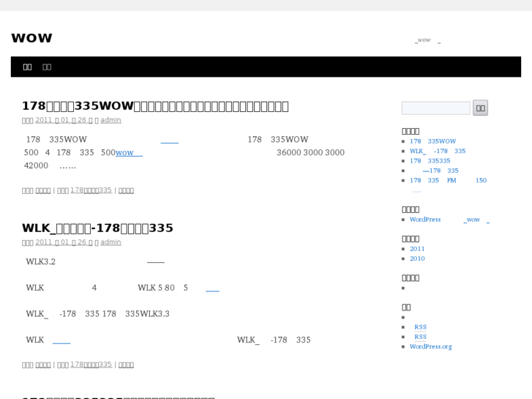Follow the blue inline link after the last 'WLK' paragraph start
The width and height of the screenshot is (532, 399).
click(x=61, y=340)
